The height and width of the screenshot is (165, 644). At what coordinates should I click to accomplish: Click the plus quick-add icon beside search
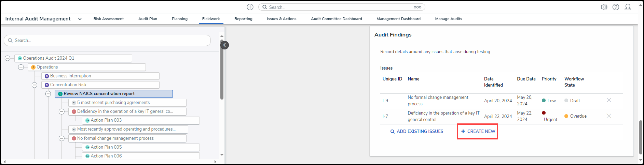[x=250, y=7]
